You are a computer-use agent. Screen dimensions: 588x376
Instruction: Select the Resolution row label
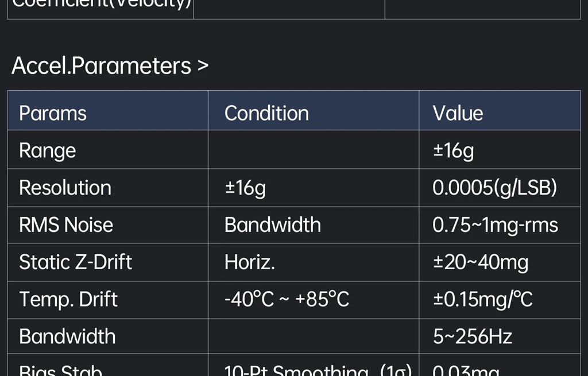(65, 188)
